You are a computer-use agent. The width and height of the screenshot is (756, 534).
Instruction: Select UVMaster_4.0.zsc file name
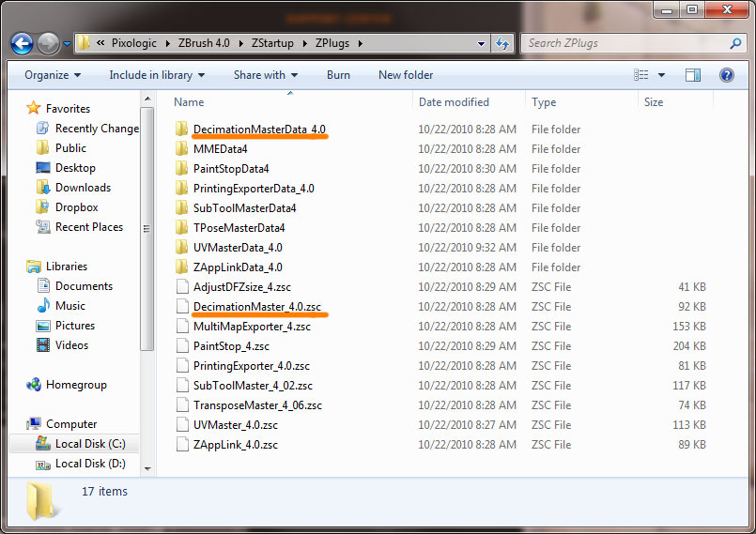tap(236, 425)
